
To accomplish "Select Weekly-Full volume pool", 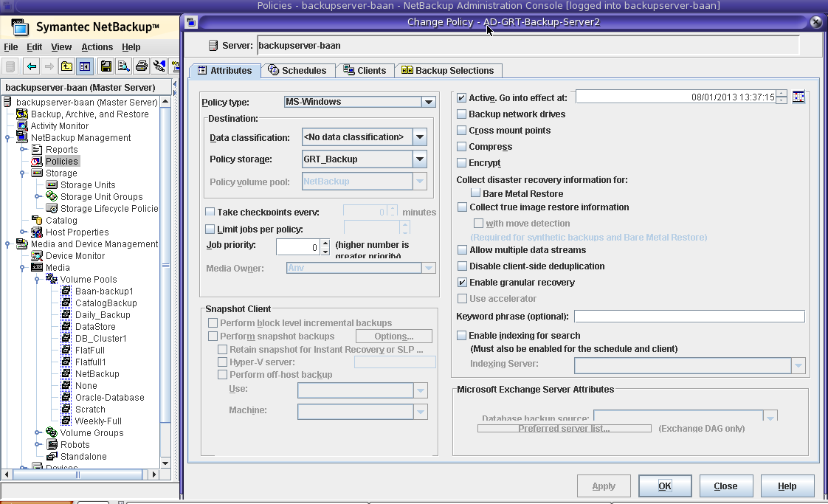I will [98, 421].
